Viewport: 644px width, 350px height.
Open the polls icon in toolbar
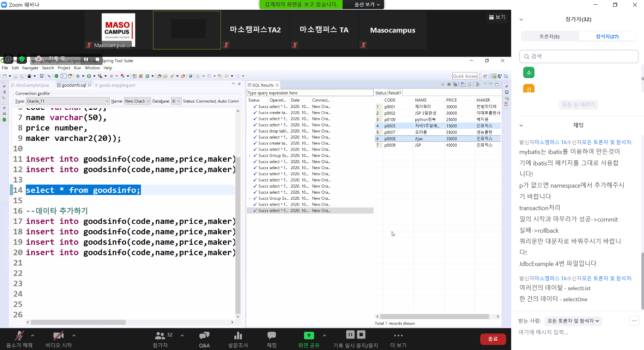click(238, 336)
